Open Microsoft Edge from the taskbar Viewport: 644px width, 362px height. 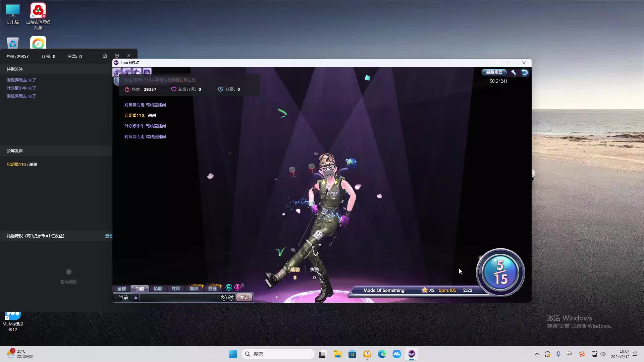382,354
